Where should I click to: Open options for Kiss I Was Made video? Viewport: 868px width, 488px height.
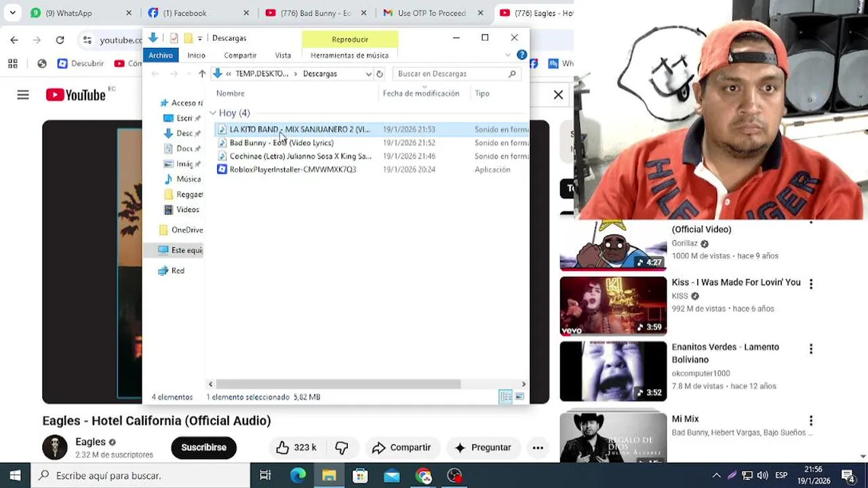pyautogui.click(x=810, y=284)
